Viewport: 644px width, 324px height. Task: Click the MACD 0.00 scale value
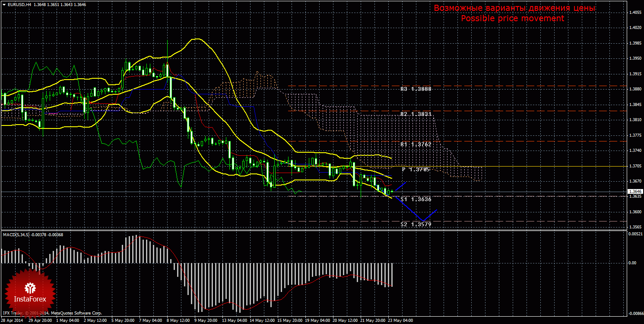pyautogui.click(x=631, y=263)
